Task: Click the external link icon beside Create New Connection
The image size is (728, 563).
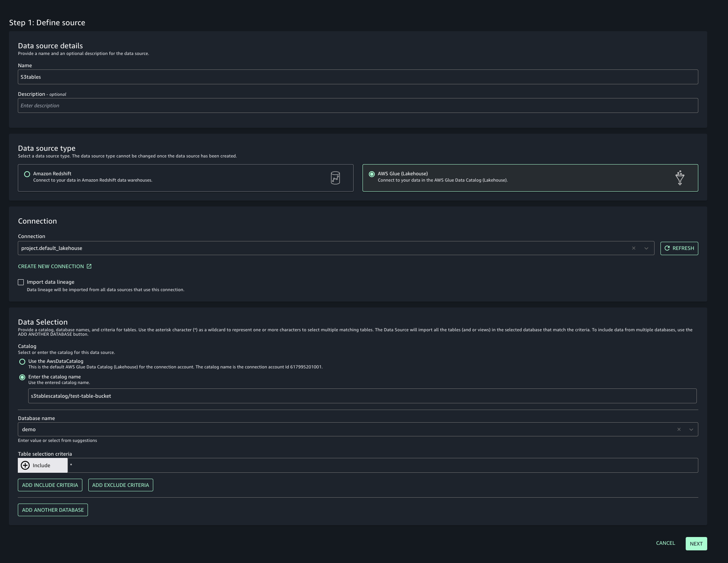Action: 89,266
